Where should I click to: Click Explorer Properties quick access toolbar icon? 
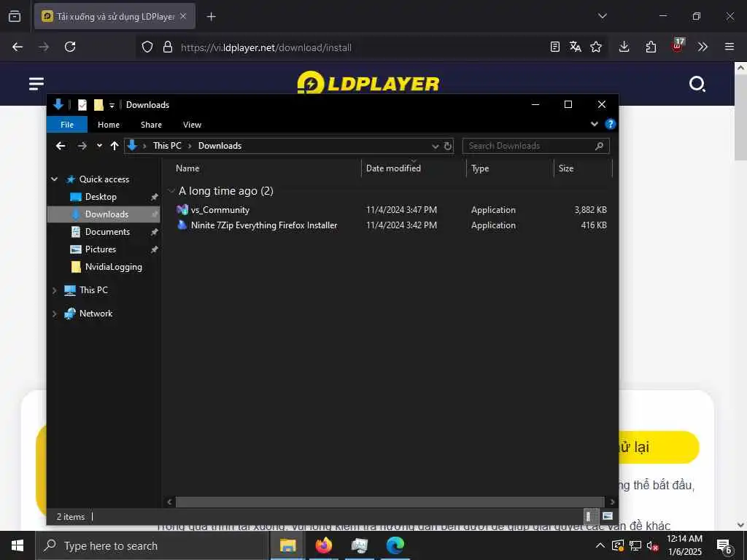pos(82,105)
